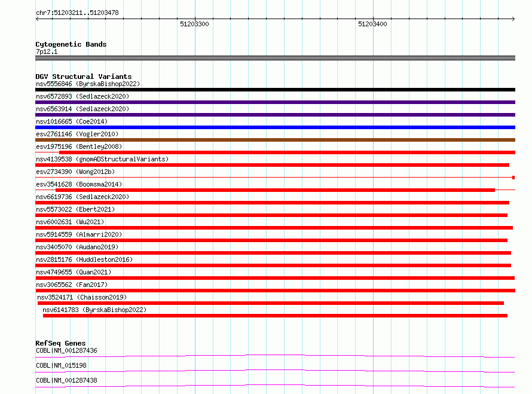Select variant esv2761146 (Vogler2010) label
532x394 pixels.
point(77,134)
